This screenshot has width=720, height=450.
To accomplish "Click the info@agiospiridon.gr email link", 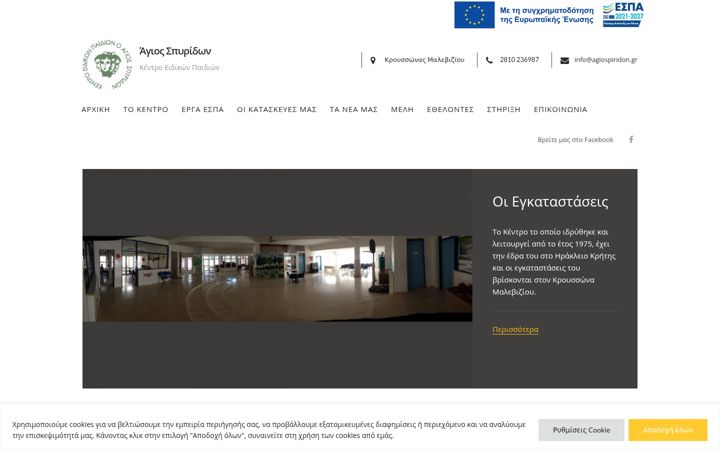I will pyautogui.click(x=606, y=60).
